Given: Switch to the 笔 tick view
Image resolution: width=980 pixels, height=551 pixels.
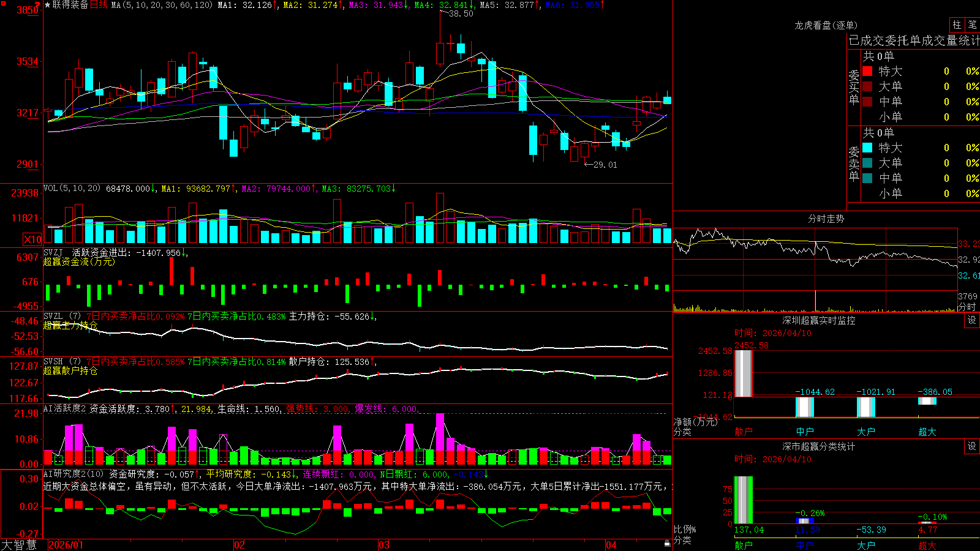Looking at the screenshot, I should (x=973, y=24).
